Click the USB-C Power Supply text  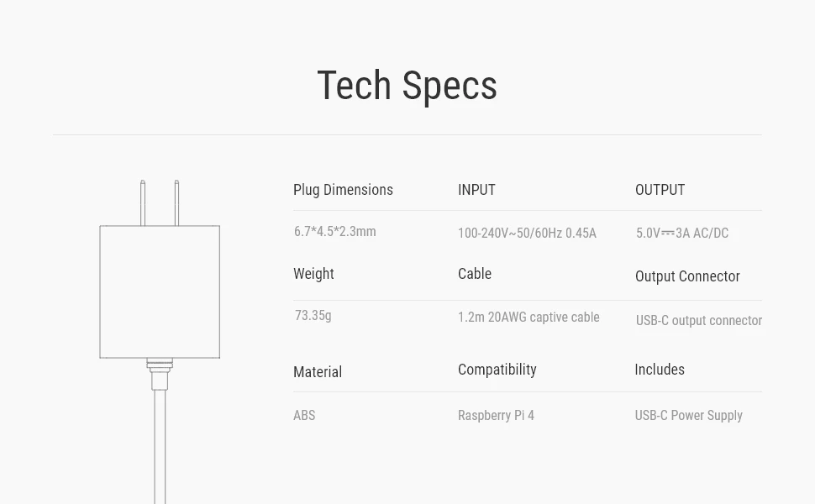(688, 416)
